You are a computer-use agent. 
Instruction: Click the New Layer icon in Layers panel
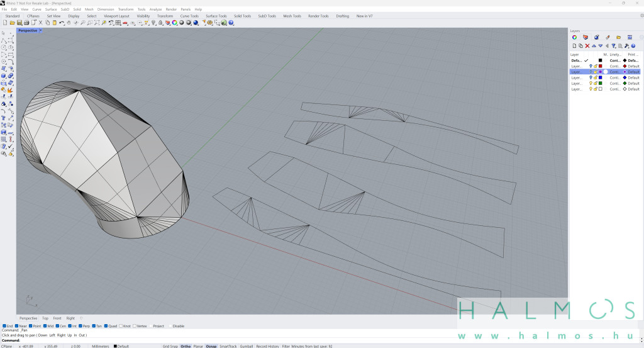[x=574, y=46]
